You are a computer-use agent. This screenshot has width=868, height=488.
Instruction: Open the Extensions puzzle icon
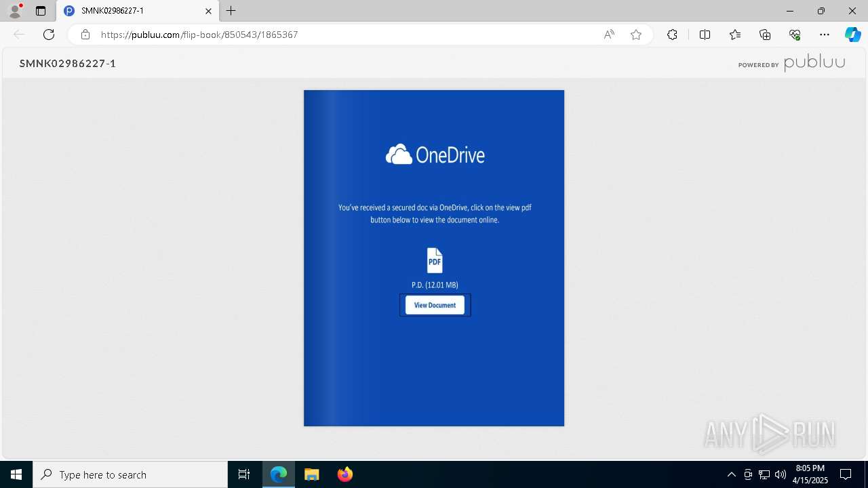[x=672, y=35]
